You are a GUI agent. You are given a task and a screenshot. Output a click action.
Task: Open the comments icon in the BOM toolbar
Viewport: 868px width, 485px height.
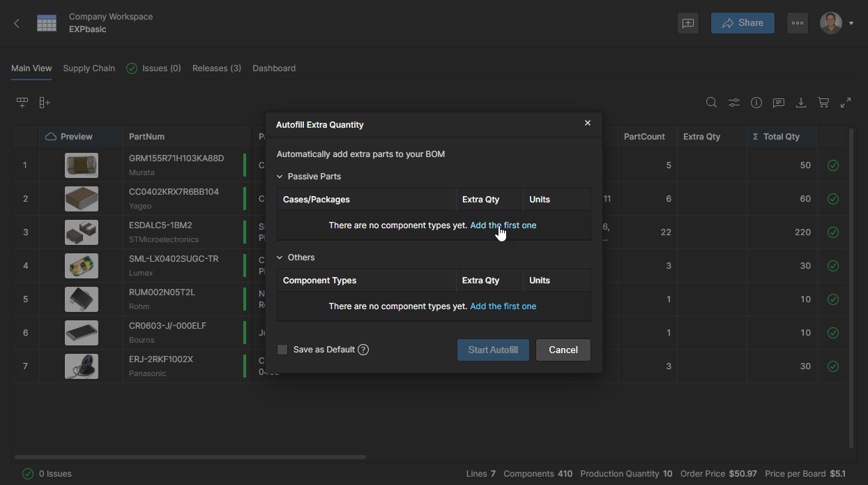point(779,103)
